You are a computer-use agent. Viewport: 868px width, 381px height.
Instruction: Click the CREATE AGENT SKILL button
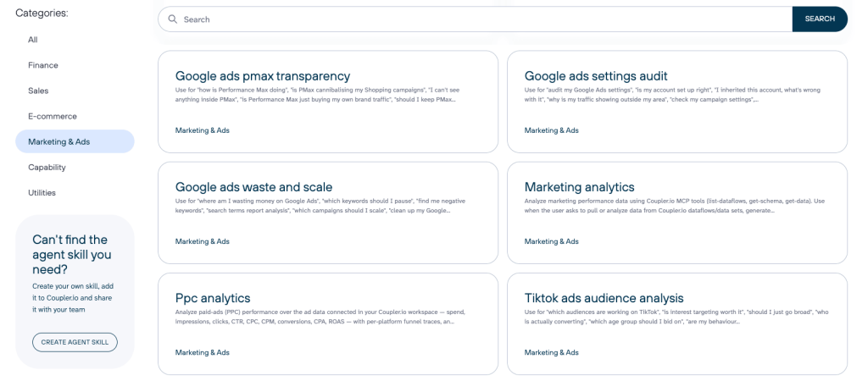pyautogui.click(x=75, y=342)
